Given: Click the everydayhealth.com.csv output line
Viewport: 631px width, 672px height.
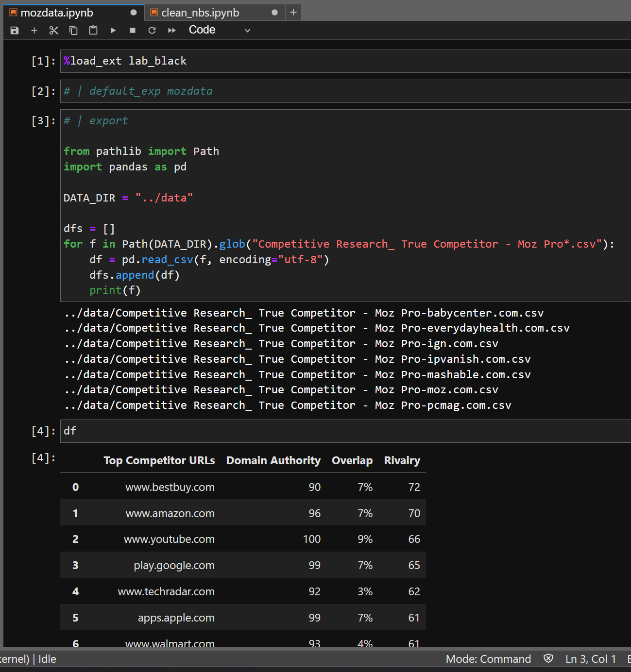Looking at the screenshot, I should [x=317, y=328].
